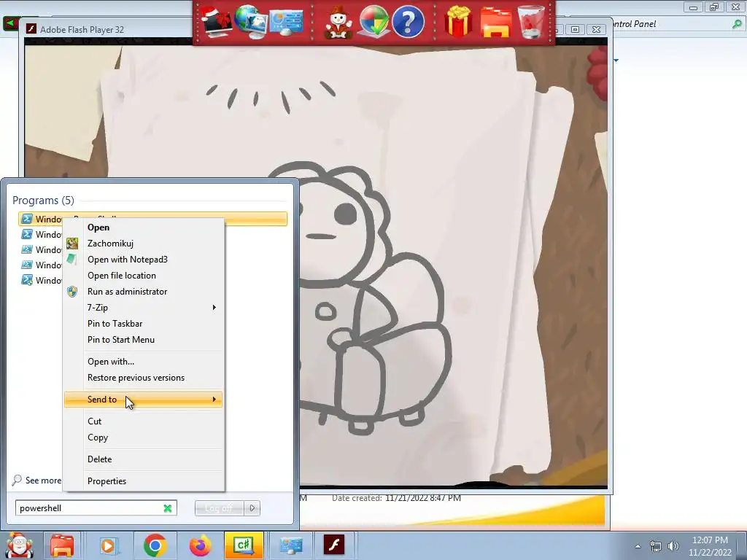Close the Adobe Flash Player window
This screenshot has width=747, height=560.
(596, 29)
